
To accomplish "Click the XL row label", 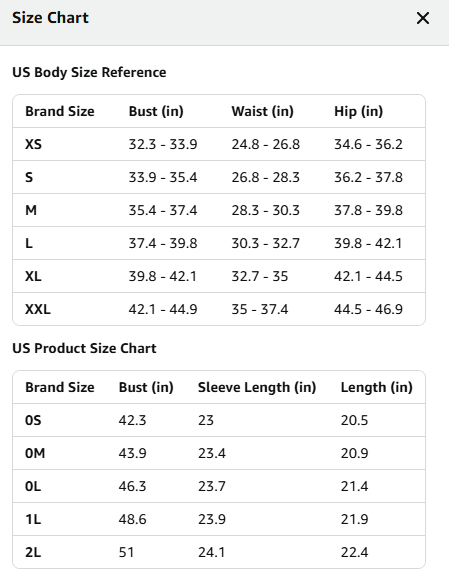I will point(33,276).
